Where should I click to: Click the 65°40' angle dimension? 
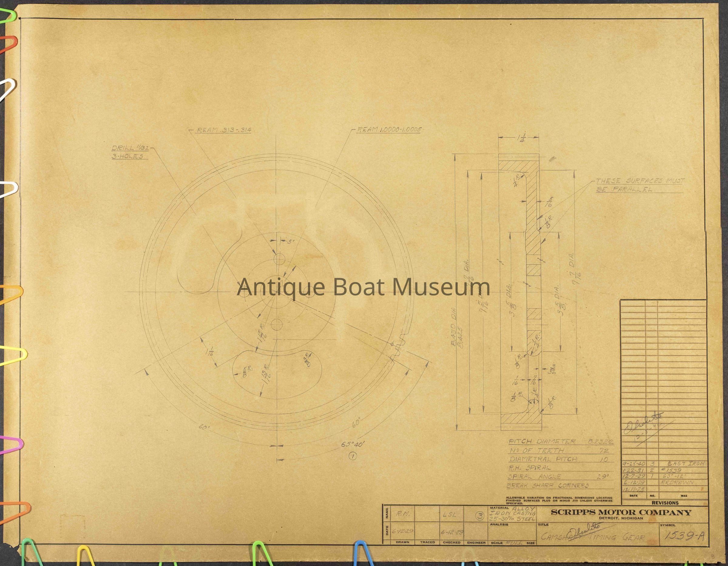coord(353,444)
